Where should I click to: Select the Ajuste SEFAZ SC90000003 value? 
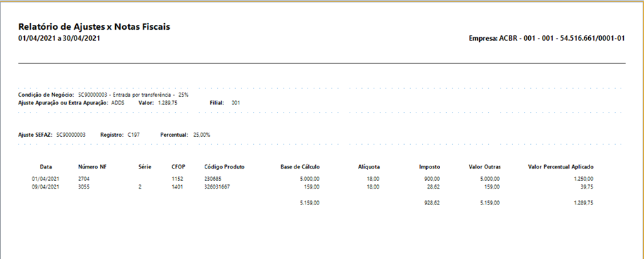70,135
